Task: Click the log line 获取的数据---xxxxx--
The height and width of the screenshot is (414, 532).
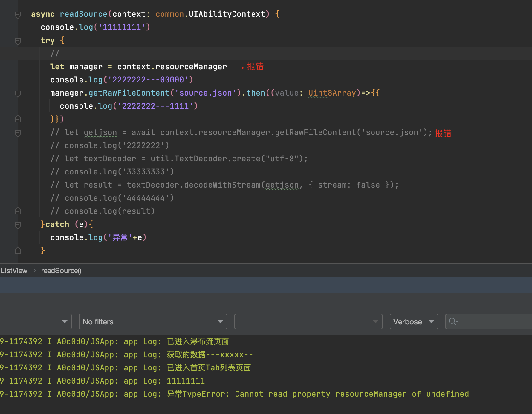Action: tap(126, 355)
